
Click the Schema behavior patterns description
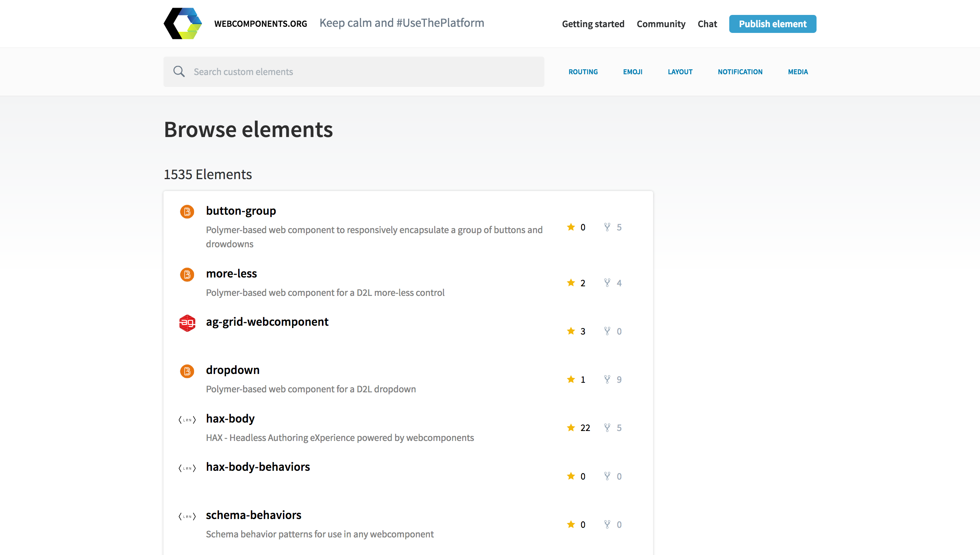320,534
